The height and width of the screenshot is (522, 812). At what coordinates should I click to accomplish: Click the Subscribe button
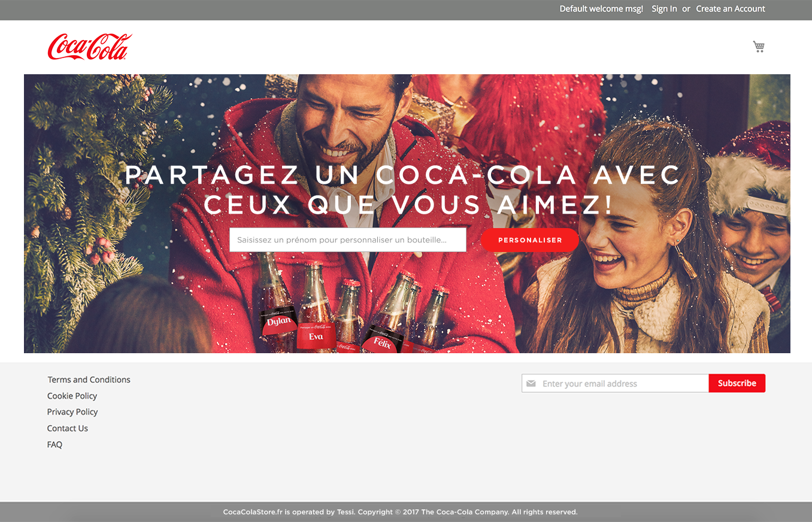pyautogui.click(x=737, y=383)
